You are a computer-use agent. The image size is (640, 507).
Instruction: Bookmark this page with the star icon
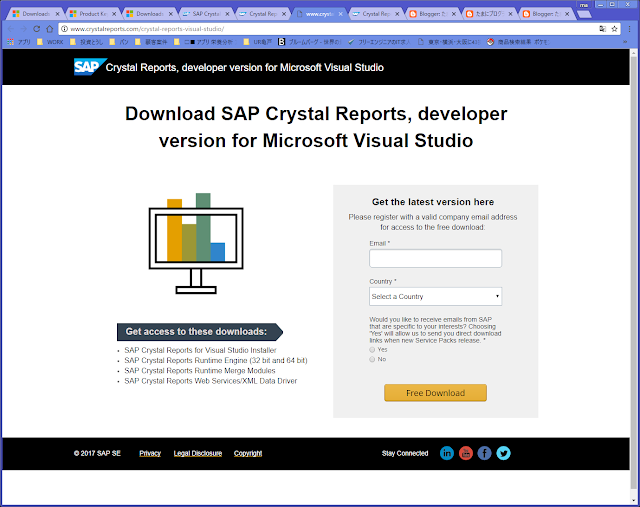point(614,29)
